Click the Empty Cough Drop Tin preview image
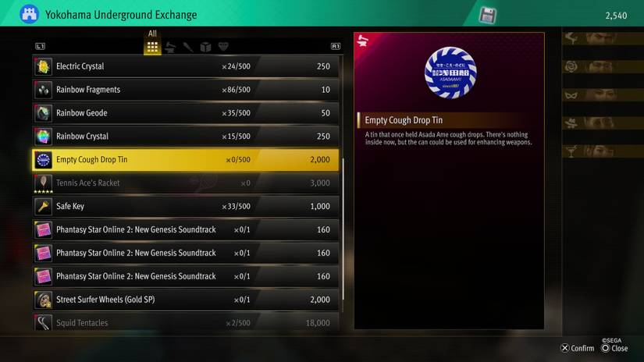 pos(450,73)
